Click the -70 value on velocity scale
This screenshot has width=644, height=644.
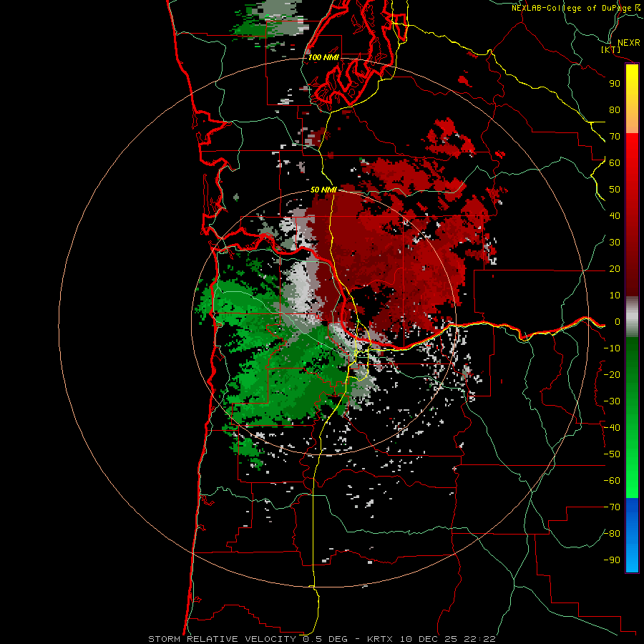(x=612, y=507)
